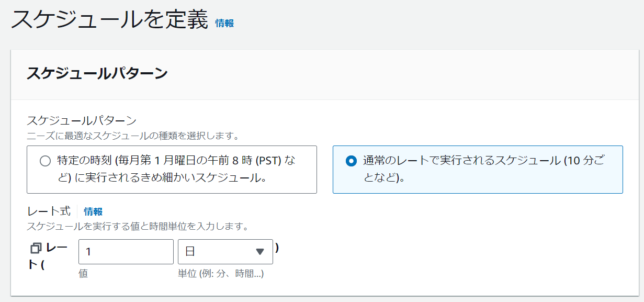Screen dimensions: 644x302
Task: Click the 情報 link next to スケジュールを定義
Action: pyautogui.click(x=224, y=23)
